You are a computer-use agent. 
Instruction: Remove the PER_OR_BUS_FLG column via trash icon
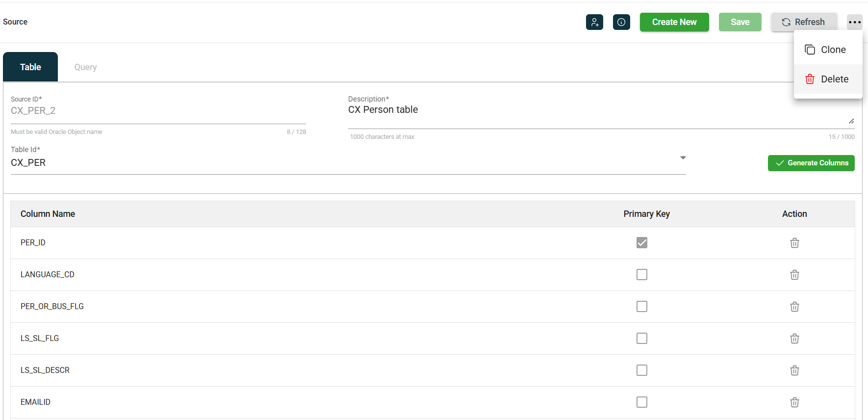point(794,307)
